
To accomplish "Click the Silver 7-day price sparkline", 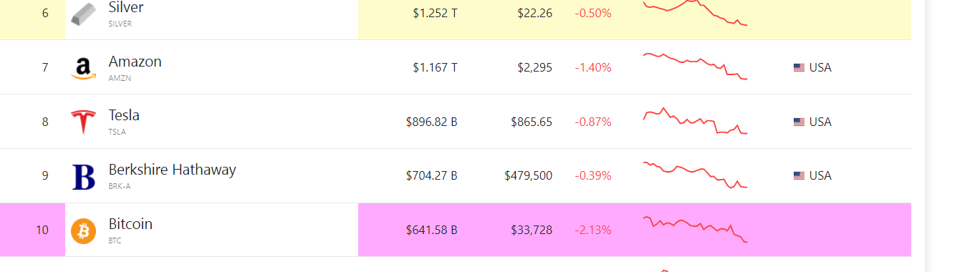I will click(x=696, y=13).
